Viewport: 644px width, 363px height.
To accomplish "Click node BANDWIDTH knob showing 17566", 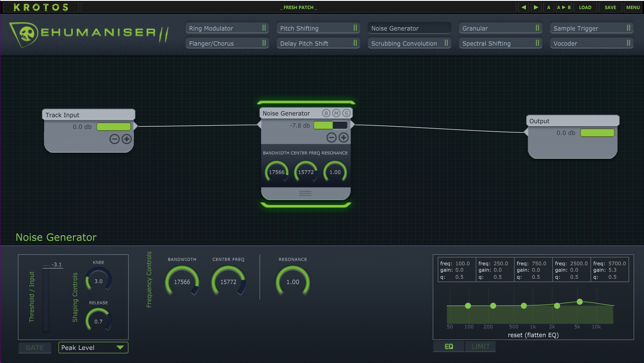I will pos(277,172).
